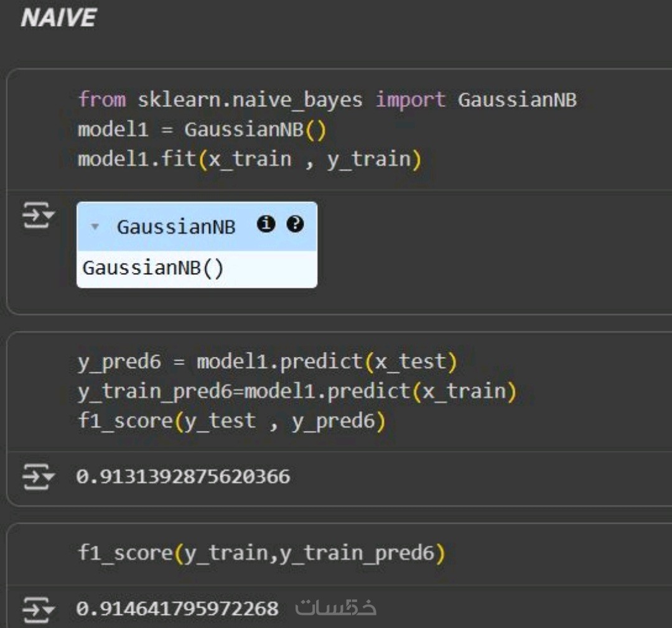Click the y_train_pred6=model1.predict(x_train) line
This screenshot has height=628, width=672.
point(297,392)
